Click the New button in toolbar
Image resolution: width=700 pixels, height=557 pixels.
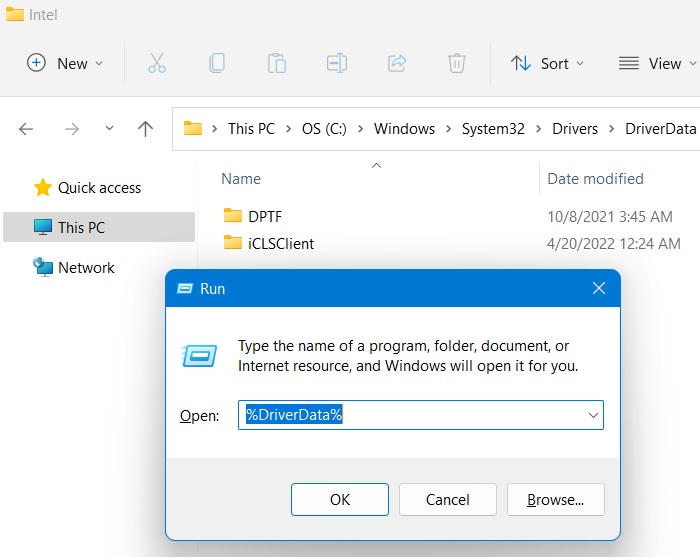pos(65,63)
